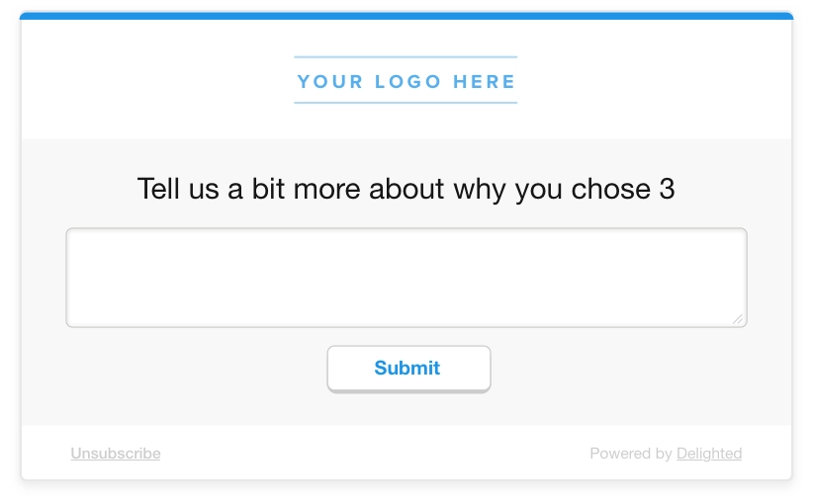This screenshot has width=813, height=504.
Task: Click the "Tell us a bit more" heading
Action: pyautogui.click(x=406, y=189)
